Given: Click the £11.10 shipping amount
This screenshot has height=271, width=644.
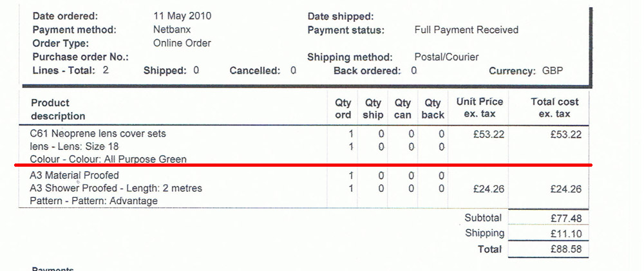Looking at the screenshot, I should pyautogui.click(x=567, y=234).
